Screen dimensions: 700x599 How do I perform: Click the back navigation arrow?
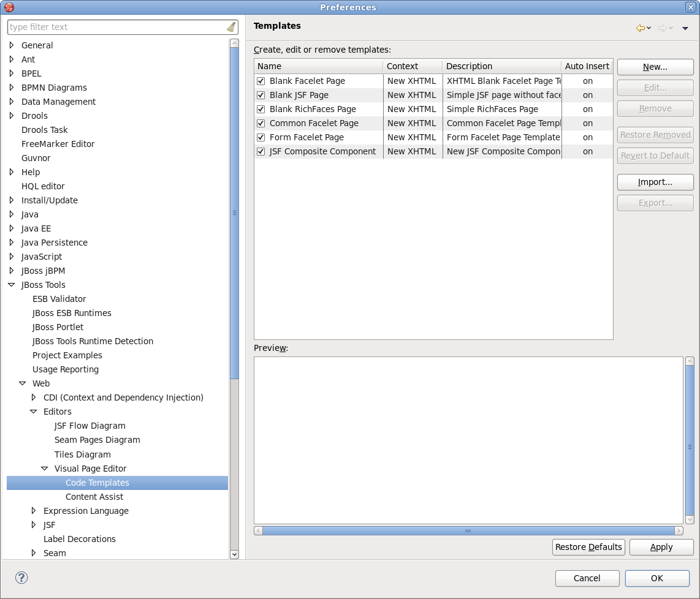pos(639,28)
